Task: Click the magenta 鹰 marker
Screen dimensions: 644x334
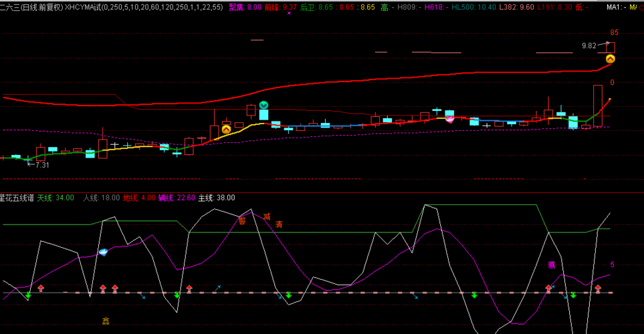Action: pyautogui.click(x=552, y=265)
